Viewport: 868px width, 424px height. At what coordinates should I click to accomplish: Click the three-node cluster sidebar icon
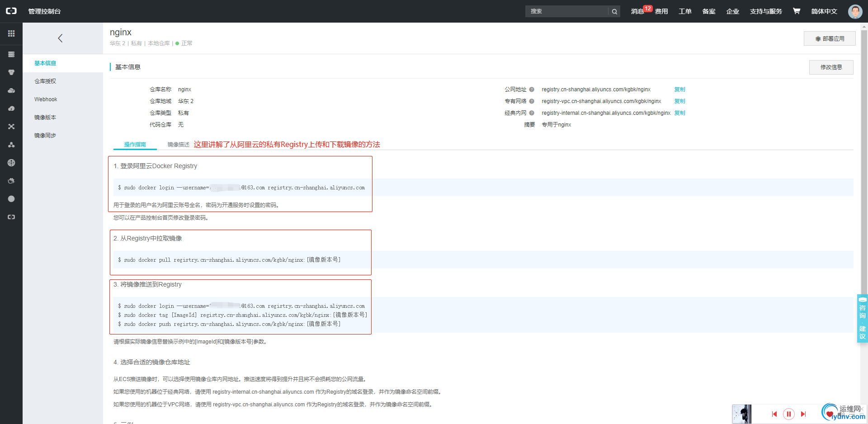(11, 145)
